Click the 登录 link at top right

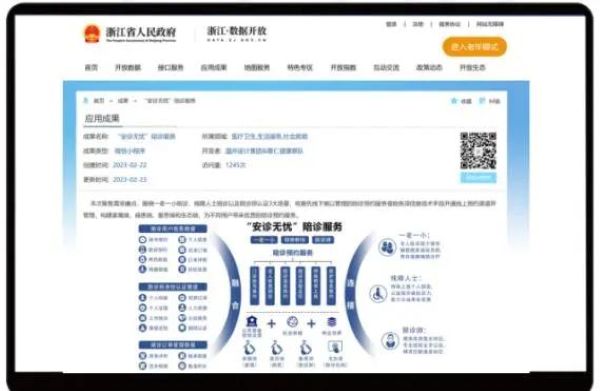pos(391,24)
